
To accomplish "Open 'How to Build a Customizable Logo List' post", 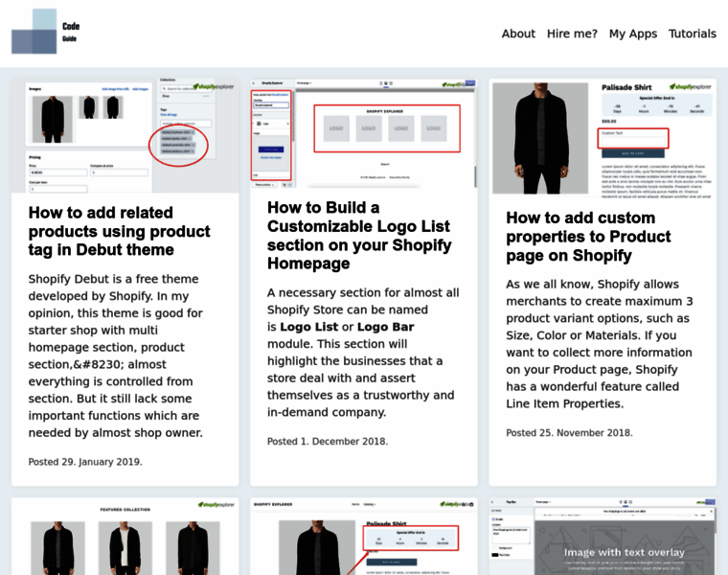I will pyautogui.click(x=359, y=236).
